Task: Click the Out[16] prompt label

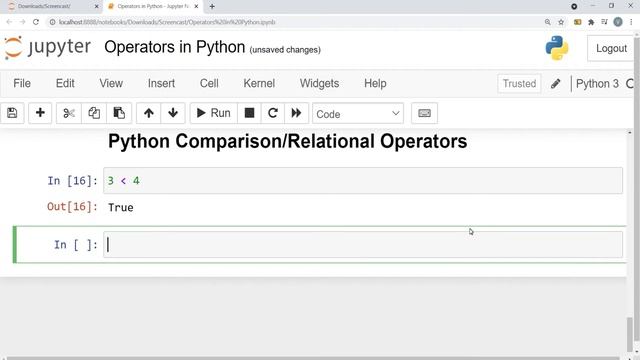Action: point(72,207)
